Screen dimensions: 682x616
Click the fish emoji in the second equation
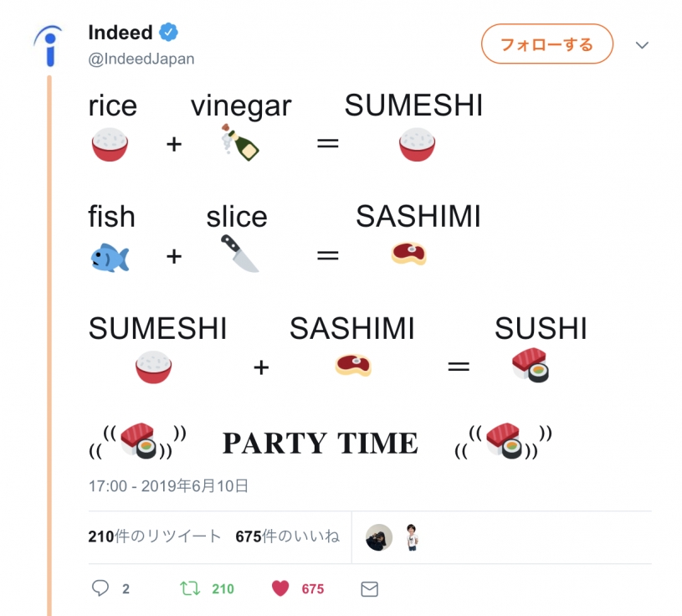click(x=110, y=255)
